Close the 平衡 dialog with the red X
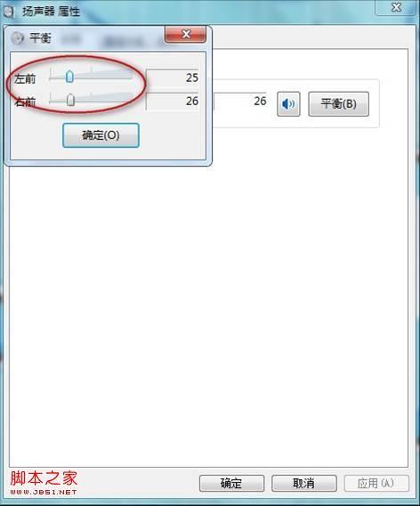Screen dimensions: 420x506 point(185,34)
